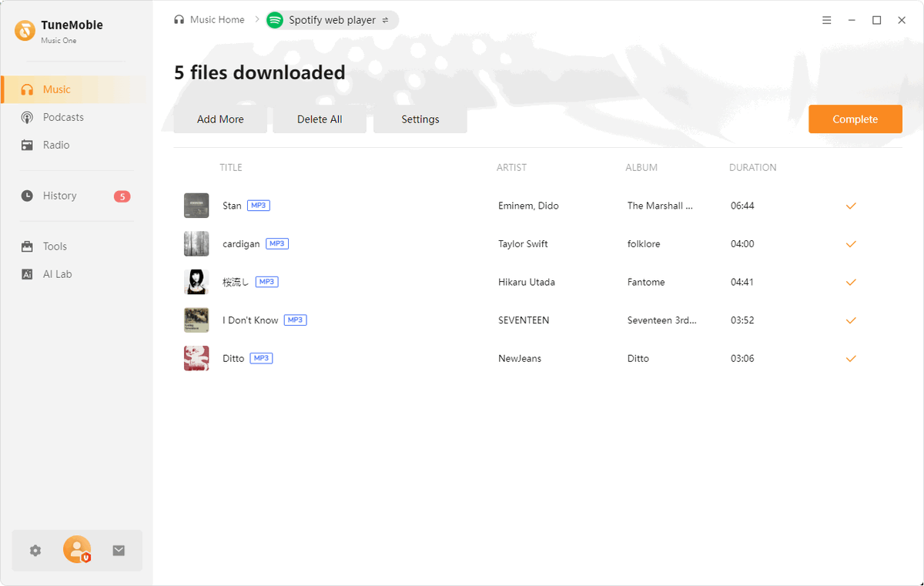Click the ARTIST column header
Image resolution: width=924 pixels, height=586 pixels.
click(512, 168)
